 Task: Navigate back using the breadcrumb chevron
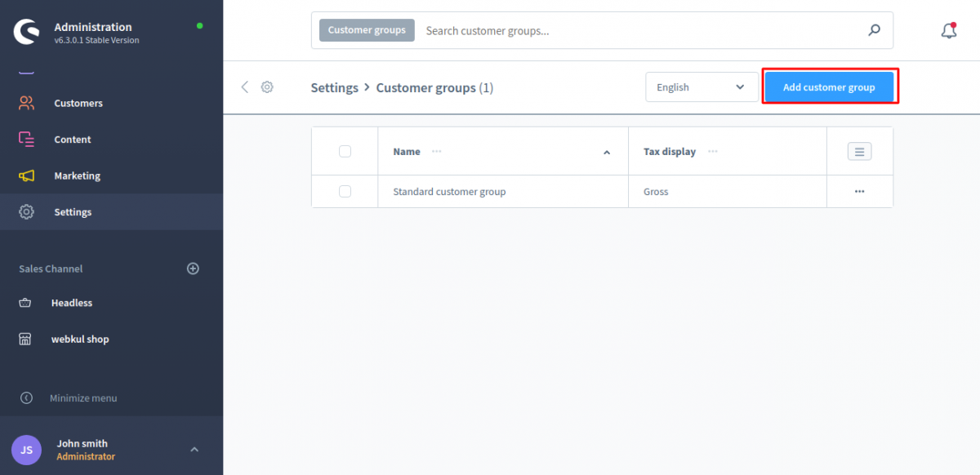[x=244, y=87]
